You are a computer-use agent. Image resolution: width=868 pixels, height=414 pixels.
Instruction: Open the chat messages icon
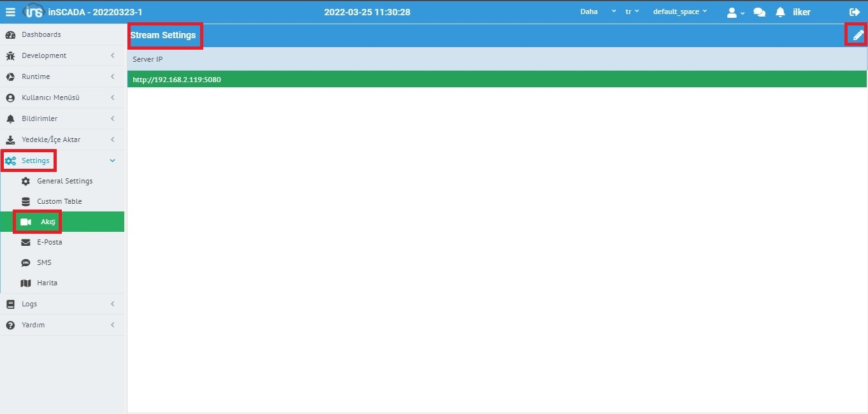tap(759, 12)
